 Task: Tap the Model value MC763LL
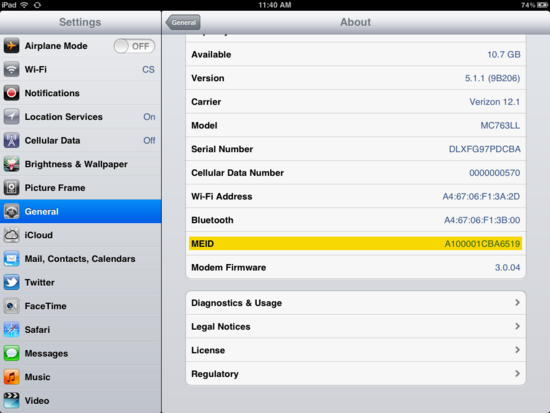[x=500, y=126]
